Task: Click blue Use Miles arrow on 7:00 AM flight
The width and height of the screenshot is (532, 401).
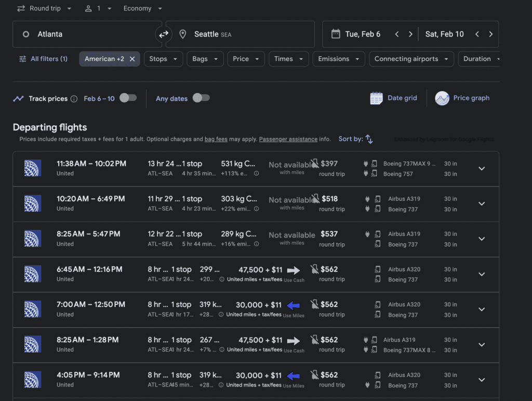Action: click(x=294, y=305)
